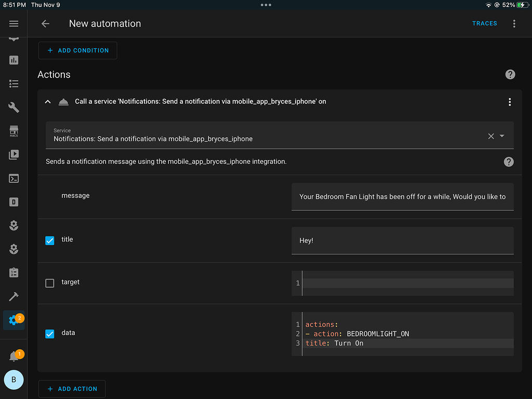Image resolution: width=532 pixels, height=399 pixels.
Task: Open notifications bell with badge
Action: (14, 355)
